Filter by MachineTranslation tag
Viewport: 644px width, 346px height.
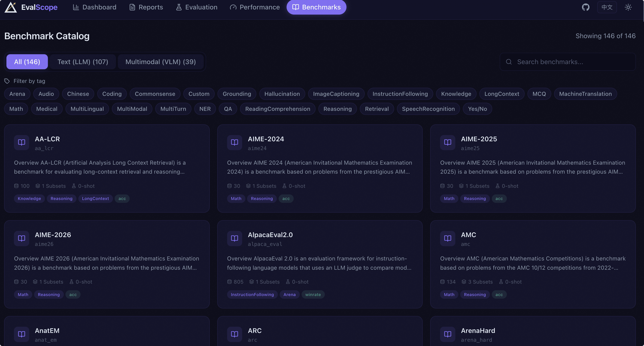tap(585, 94)
